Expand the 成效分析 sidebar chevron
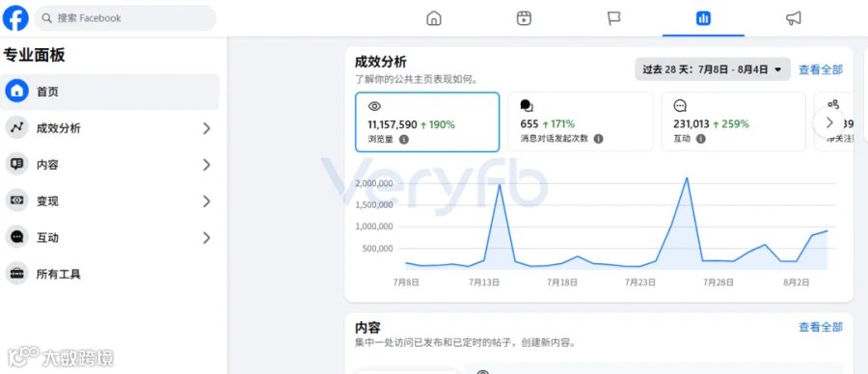Viewport: 868px width, 374px height. tap(206, 128)
